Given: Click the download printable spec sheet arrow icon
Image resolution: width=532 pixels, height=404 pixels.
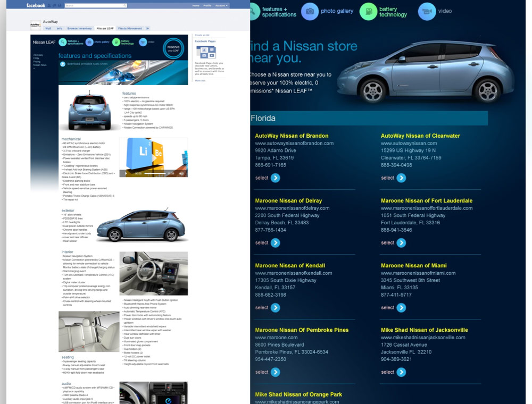Looking at the screenshot, I should tap(63, 64).
